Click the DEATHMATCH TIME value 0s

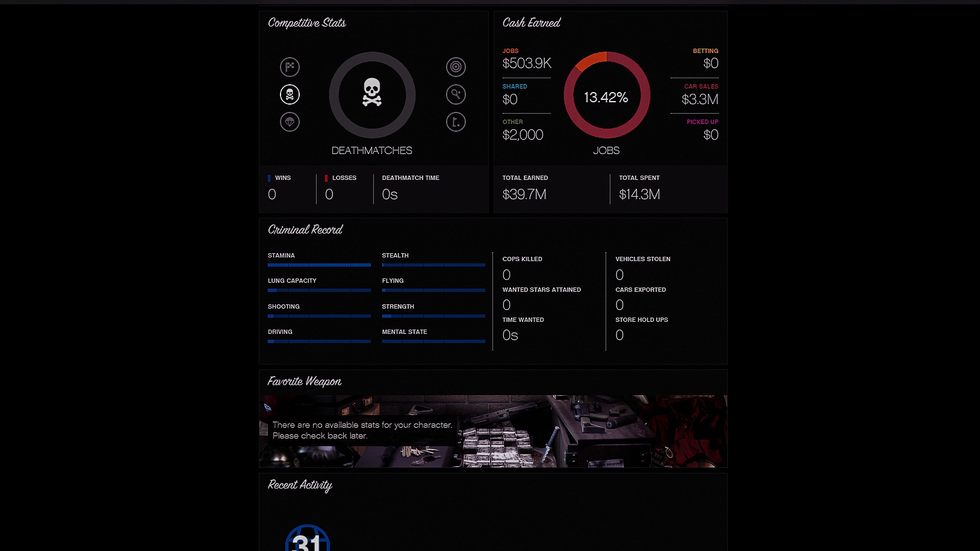[x=390, y=194]
